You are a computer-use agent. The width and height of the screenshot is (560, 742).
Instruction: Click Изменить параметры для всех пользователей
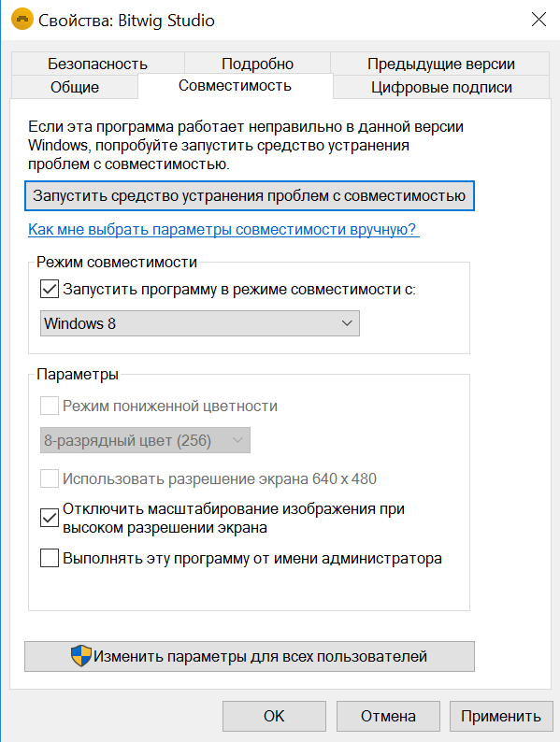coord(249,656)
